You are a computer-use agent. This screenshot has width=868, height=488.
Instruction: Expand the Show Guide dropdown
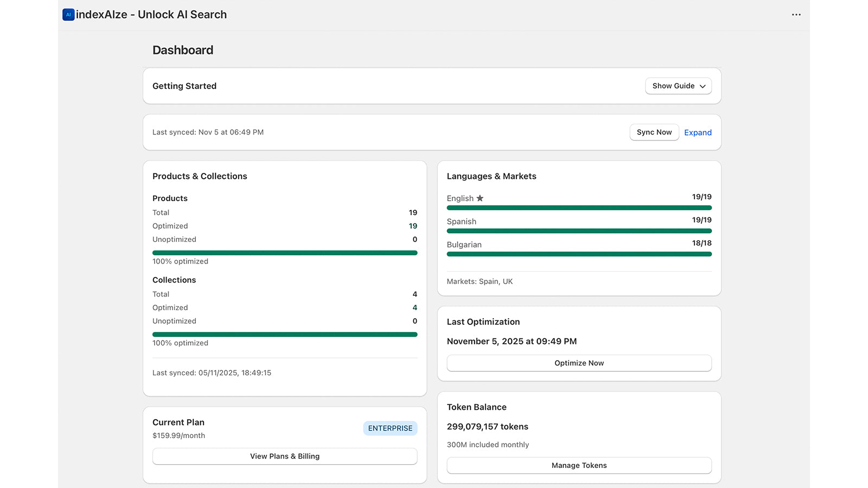click(678, 86)
